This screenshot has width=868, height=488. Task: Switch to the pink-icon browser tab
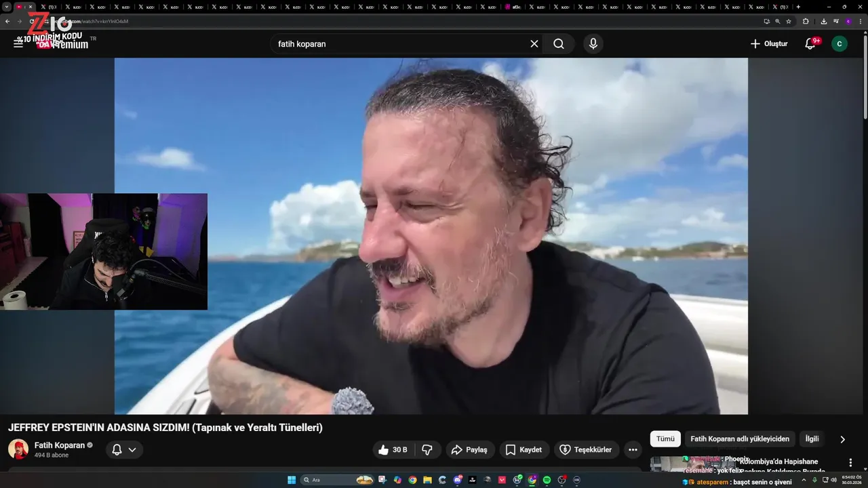(513, 7)
